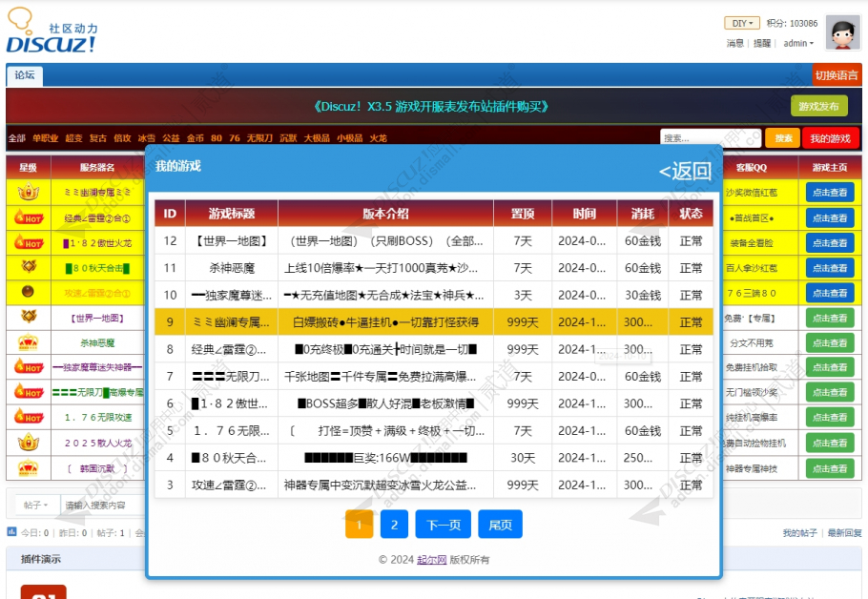The height and width of the screenshot is (599, 868).
Task: Select the 大极品 category filter
Action: (x=317, y=138)
